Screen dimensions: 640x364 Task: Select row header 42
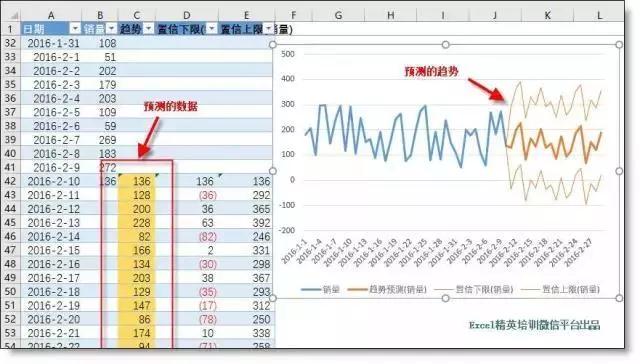point(10,181)
